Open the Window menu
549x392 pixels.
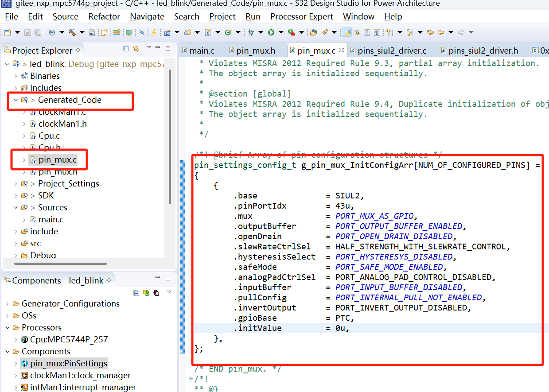click(358, 17)
